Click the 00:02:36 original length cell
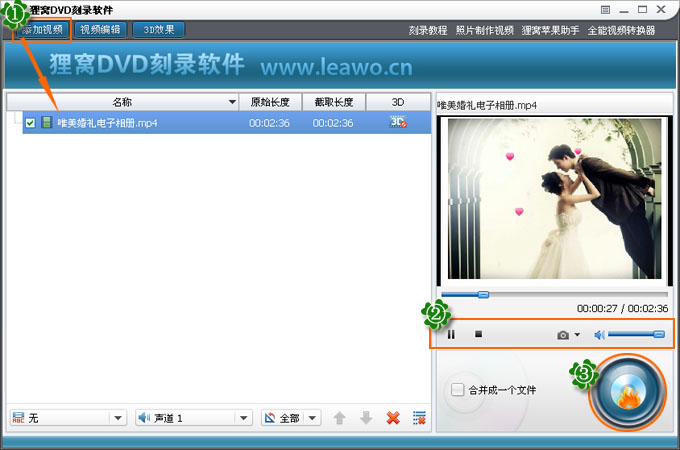680x450 pixels. 269,123
